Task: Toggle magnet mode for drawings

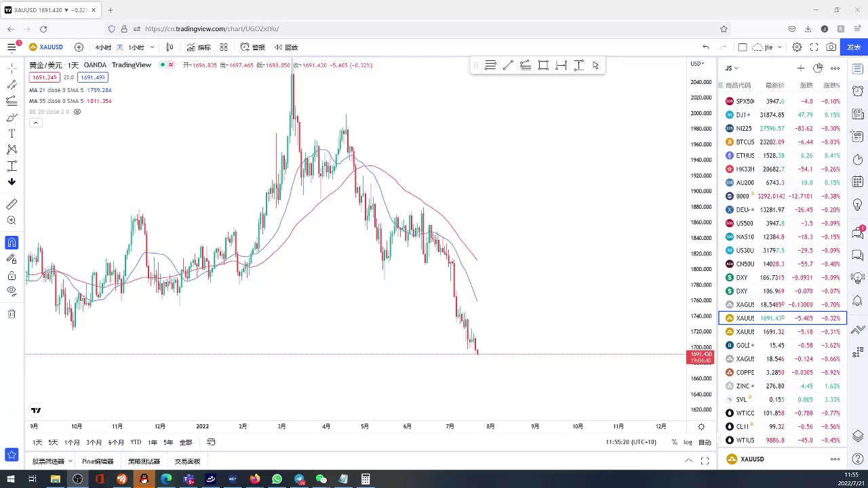Action: pos(12,243)
